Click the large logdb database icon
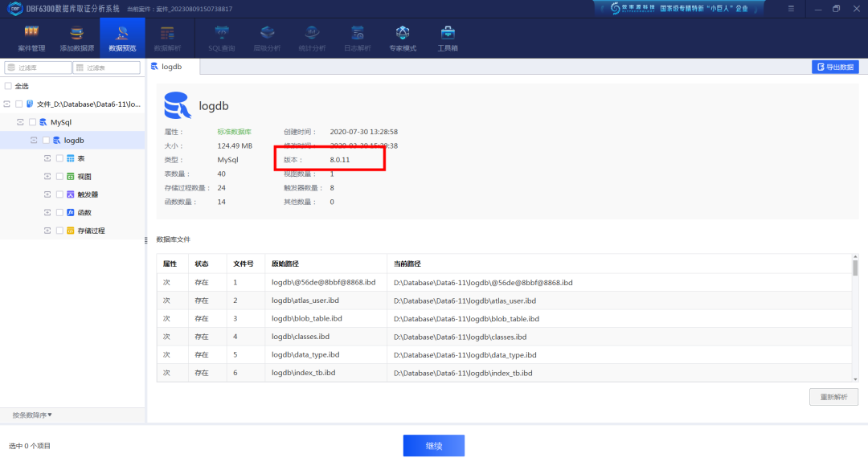 click(x=178, y=105)
